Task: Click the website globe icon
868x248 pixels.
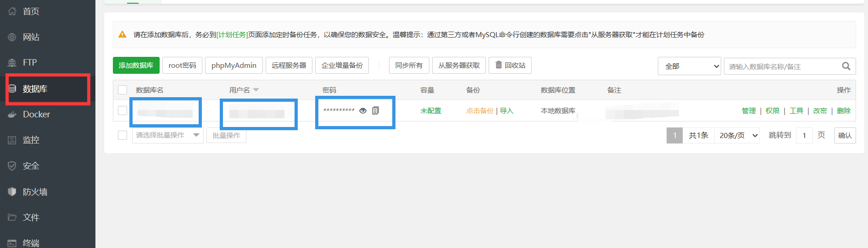Action: tap(12, 37)
